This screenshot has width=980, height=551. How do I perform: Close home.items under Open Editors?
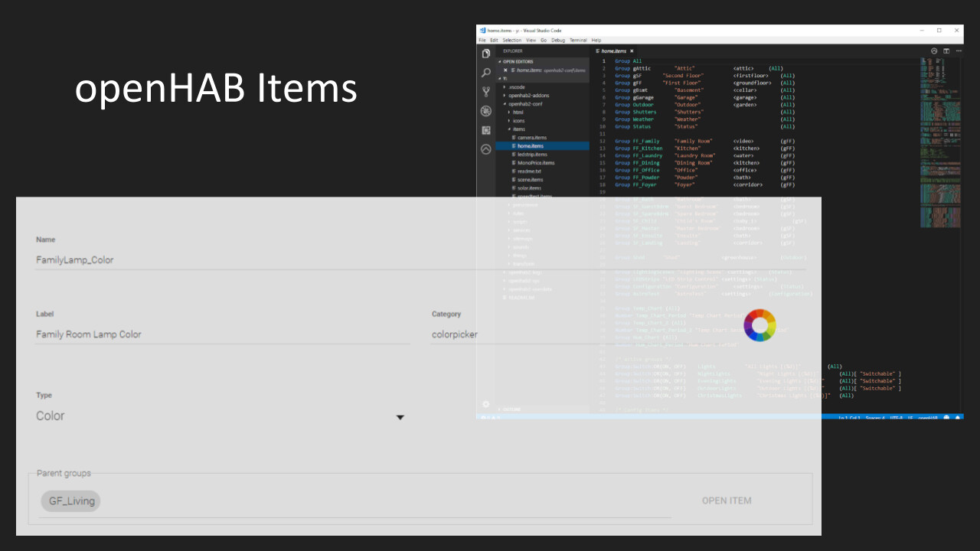click(x=505, y=70)
